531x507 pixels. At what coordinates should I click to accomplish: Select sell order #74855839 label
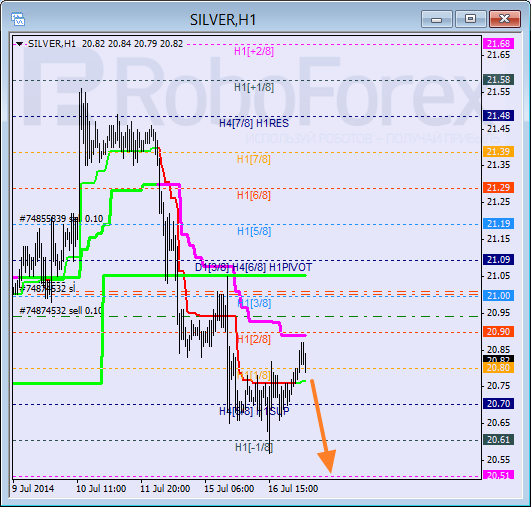[x=61, y=219]
